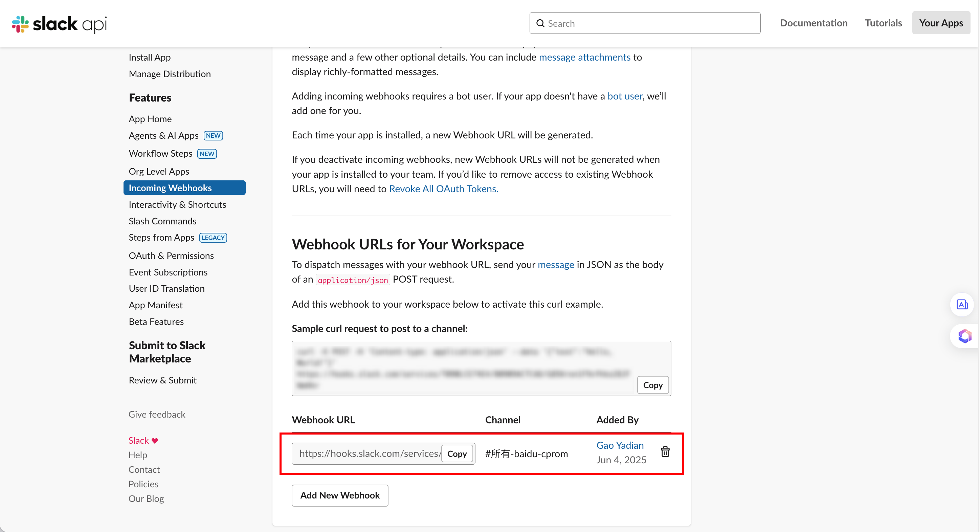Open Install App in sidebar
The image size is (980, 532).
(x=150, y=57)
